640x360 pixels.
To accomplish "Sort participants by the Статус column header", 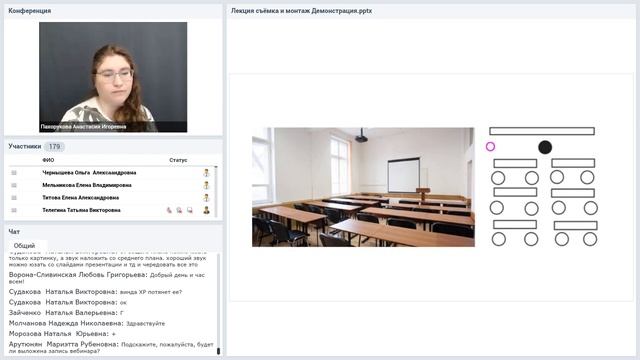I will [178, 160].
